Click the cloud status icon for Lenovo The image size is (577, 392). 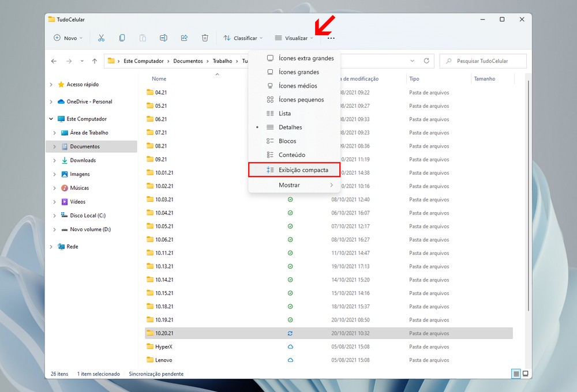click(x=290, y=360)
